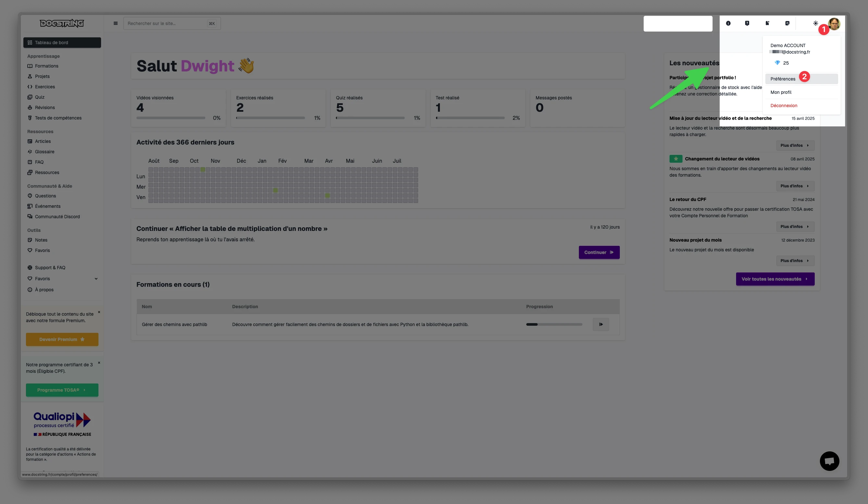This screenshot has height=504, width=868.
Task: Open Plus d'infos for Le retour du CPF
Action: point(795,227)
